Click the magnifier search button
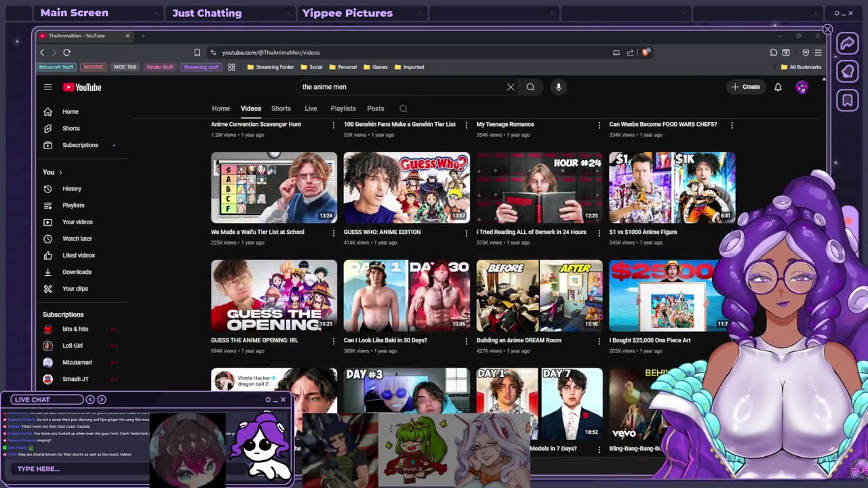This screenshot has width=868, height=488. (x=530, y=87)
